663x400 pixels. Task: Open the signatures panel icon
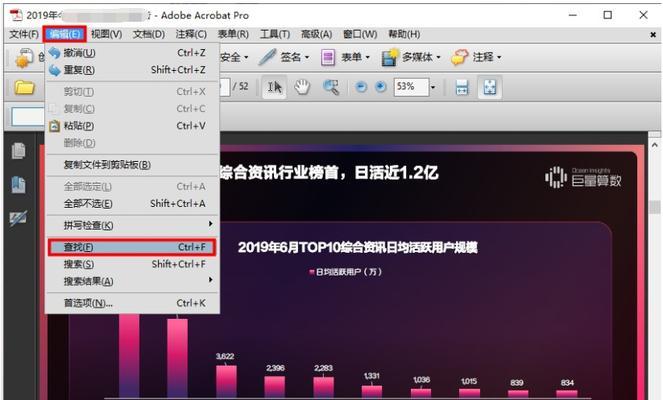point(19,218)
